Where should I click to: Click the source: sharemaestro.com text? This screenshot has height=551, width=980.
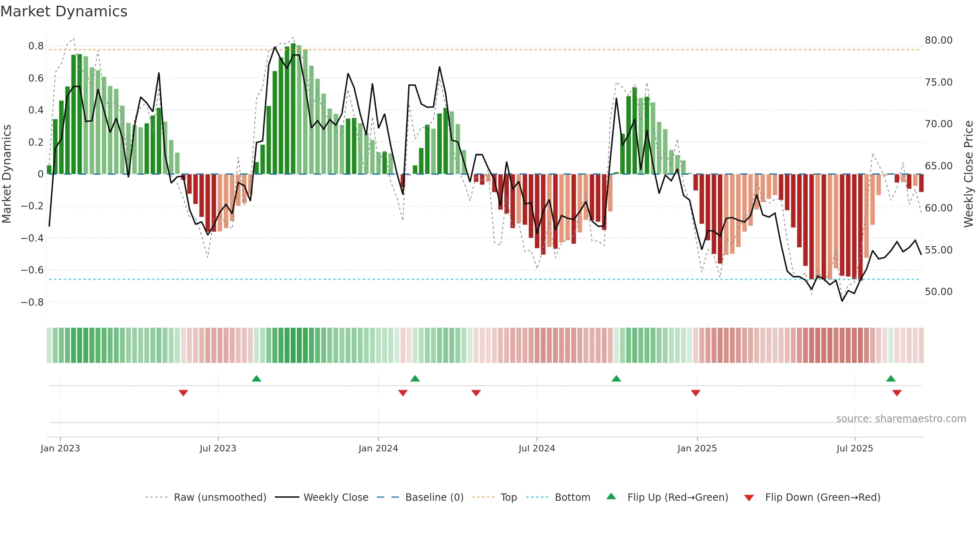coord(901,418)
